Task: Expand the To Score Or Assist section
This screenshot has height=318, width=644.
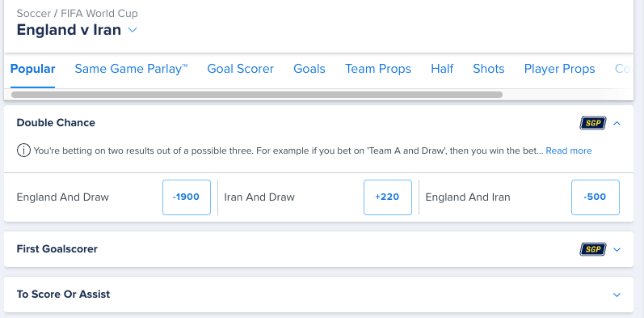Action: (x=617, y=295)
